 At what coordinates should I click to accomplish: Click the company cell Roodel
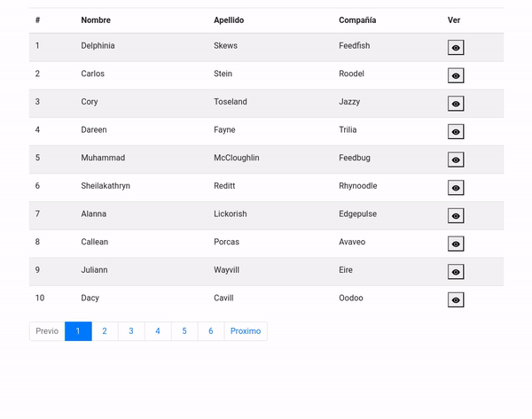pos(351,74)
